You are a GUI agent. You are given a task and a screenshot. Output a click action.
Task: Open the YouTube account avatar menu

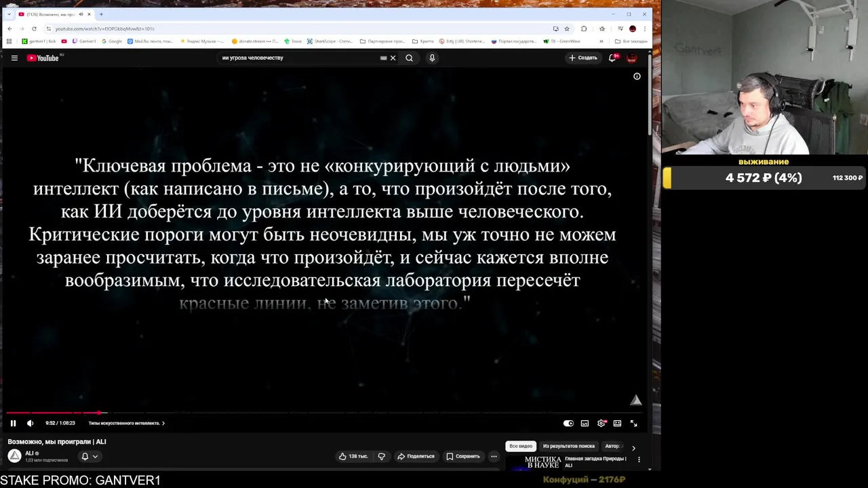631,58
